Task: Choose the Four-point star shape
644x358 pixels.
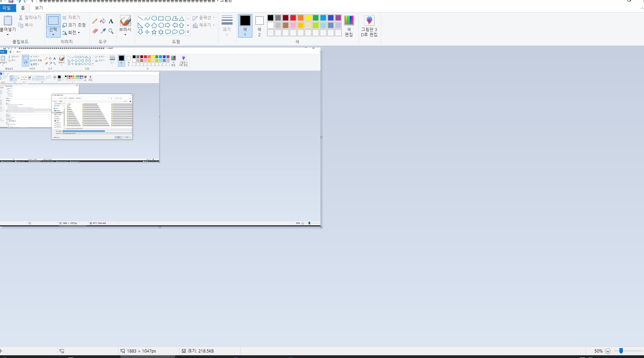Action: (x=147, y=32)
